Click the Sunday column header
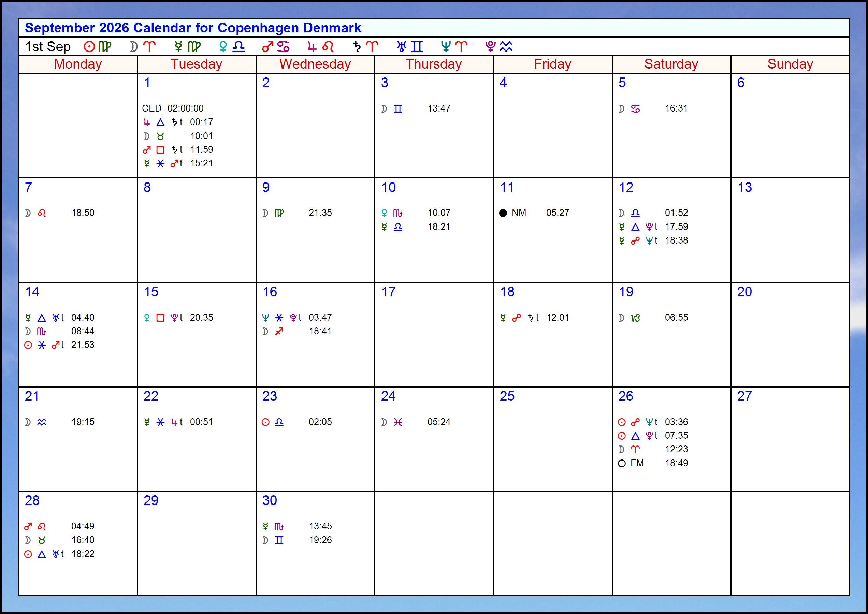The image size is (868, 614). [x=790, y=64]
